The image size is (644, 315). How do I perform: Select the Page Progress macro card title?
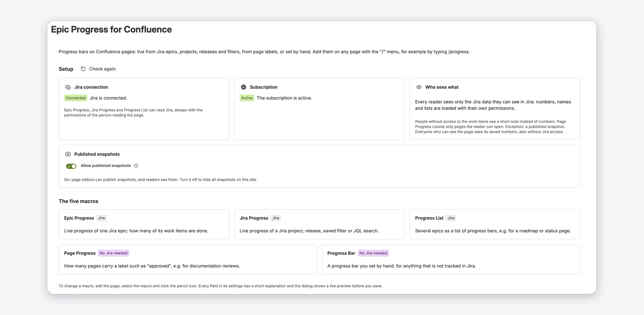click(80, 253)
